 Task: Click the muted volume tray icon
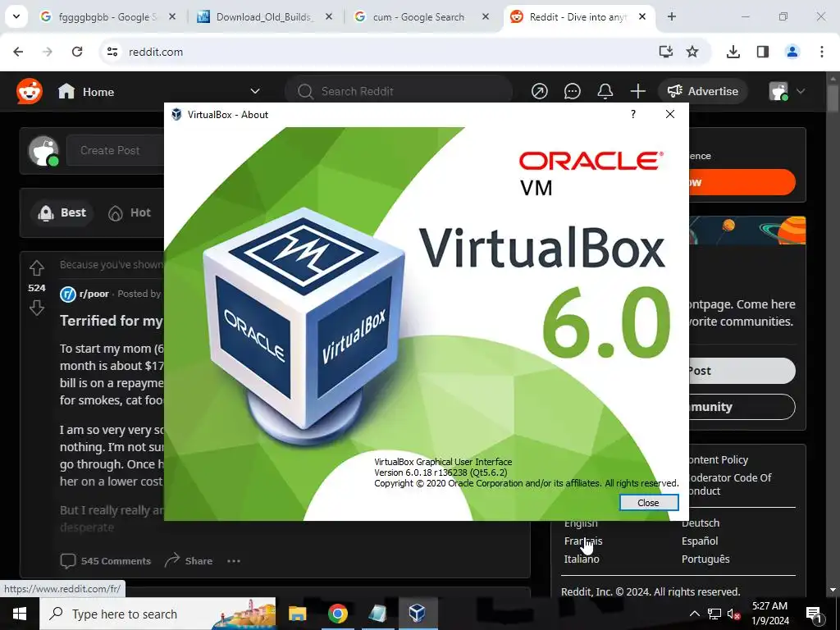pyautogui.click(x=734, y=614)
